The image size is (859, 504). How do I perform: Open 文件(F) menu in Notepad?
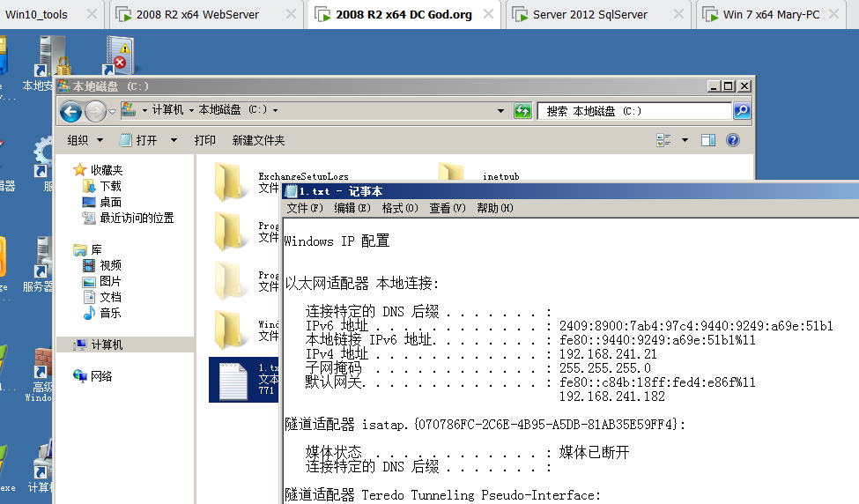pos(305,208)
